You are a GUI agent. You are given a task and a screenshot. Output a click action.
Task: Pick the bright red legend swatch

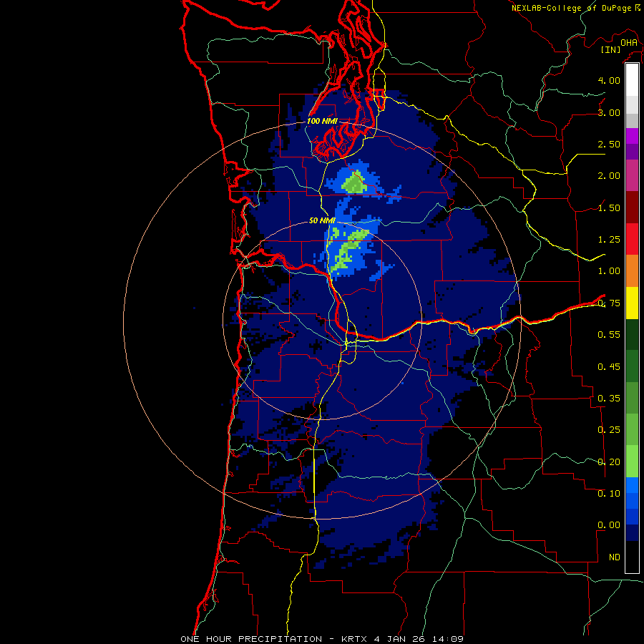pyautogui.click(x=632, y=240)
